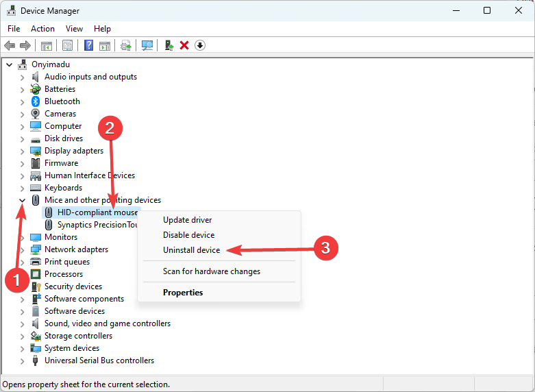Click the red X uninstall toolbar icon
Viewport: 535px width, 392px height.
(184, 45)
